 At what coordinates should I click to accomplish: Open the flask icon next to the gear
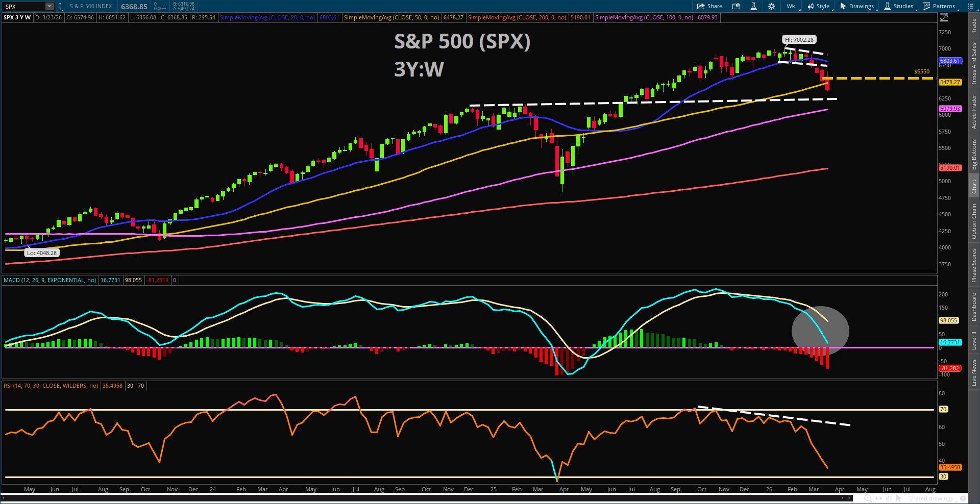753,6
